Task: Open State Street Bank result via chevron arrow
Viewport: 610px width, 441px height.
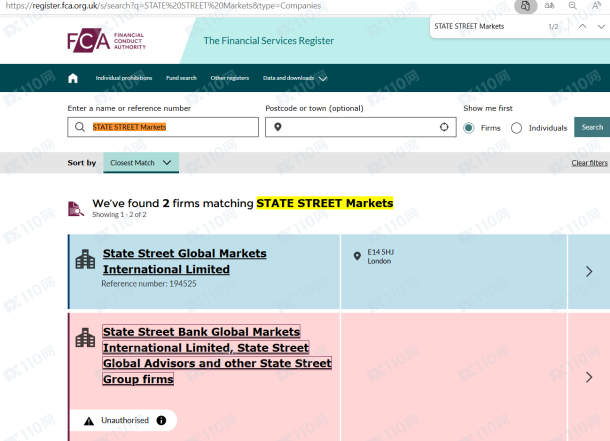Action: click(589, 377)
